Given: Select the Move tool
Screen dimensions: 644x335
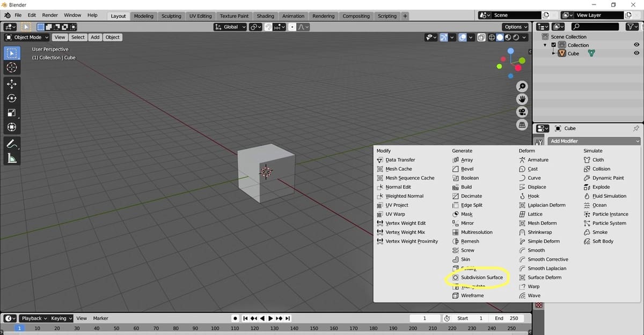Looking at the screenshot, I should [x=12, y=84].
